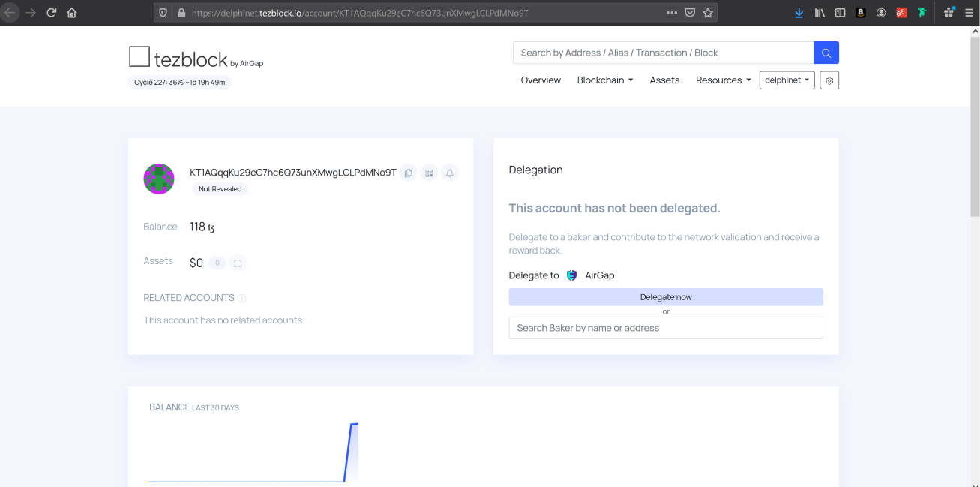Viewport: 980px width, 487px height.
Task: Click the $0 assets value
Action: tap(196, 263)
